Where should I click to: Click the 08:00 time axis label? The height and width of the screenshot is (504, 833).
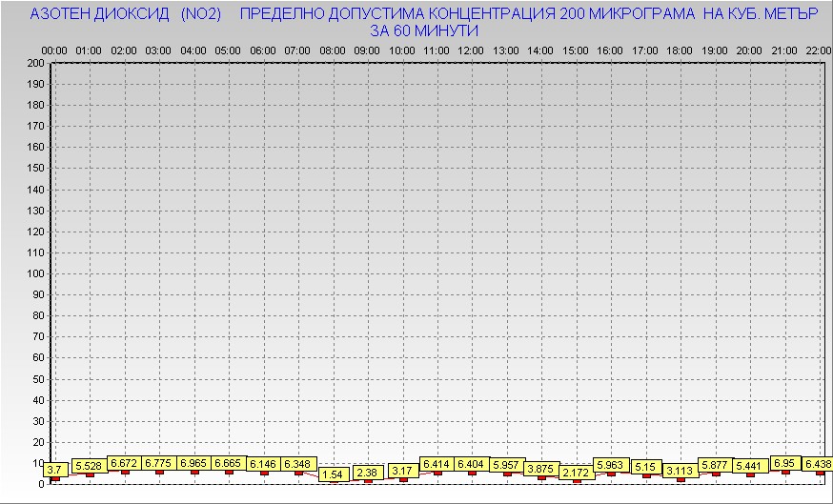333,50
